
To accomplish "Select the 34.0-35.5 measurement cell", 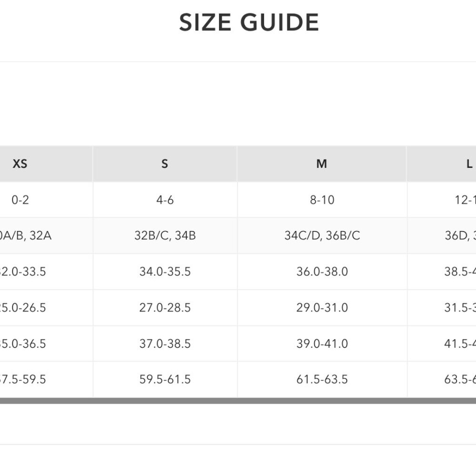I will (165, 272).
